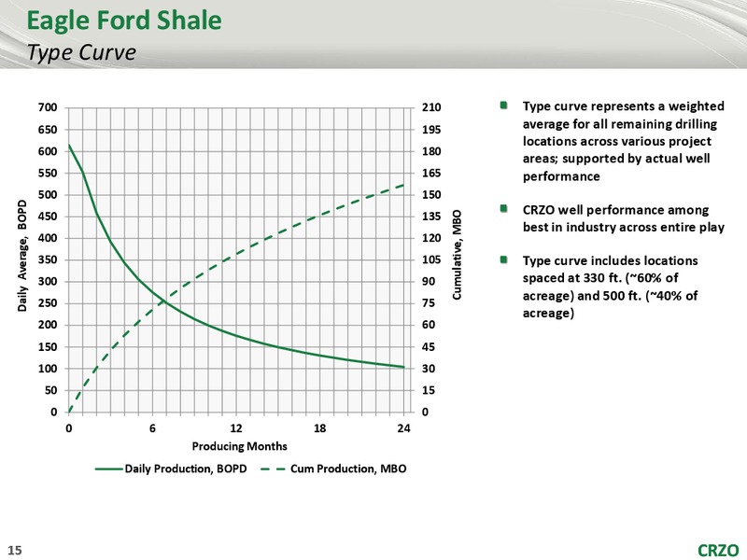The image size is (747, 560).
Task: Click right axis value 15
Action: point(429,390)
